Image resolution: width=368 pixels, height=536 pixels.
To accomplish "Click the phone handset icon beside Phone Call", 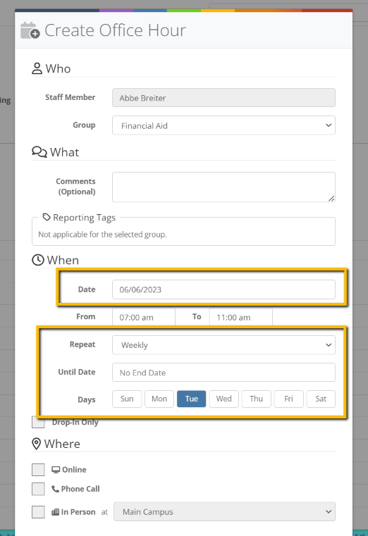I will click(55, 489).
